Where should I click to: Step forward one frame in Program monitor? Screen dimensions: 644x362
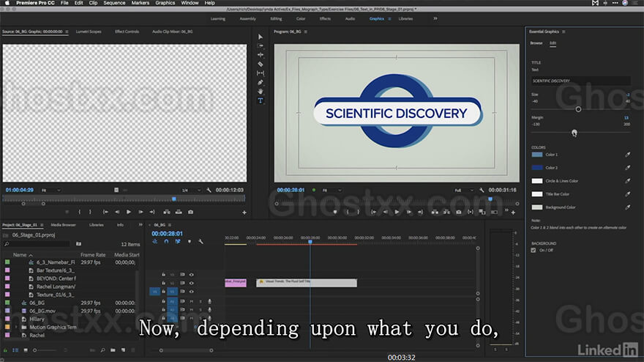[x=408, y=212]
